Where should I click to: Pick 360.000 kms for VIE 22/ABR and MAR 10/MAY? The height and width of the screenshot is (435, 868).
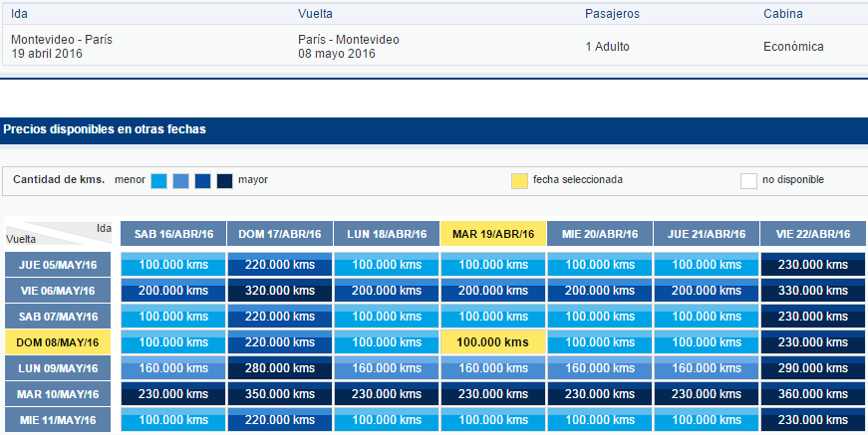coord(812,394)
